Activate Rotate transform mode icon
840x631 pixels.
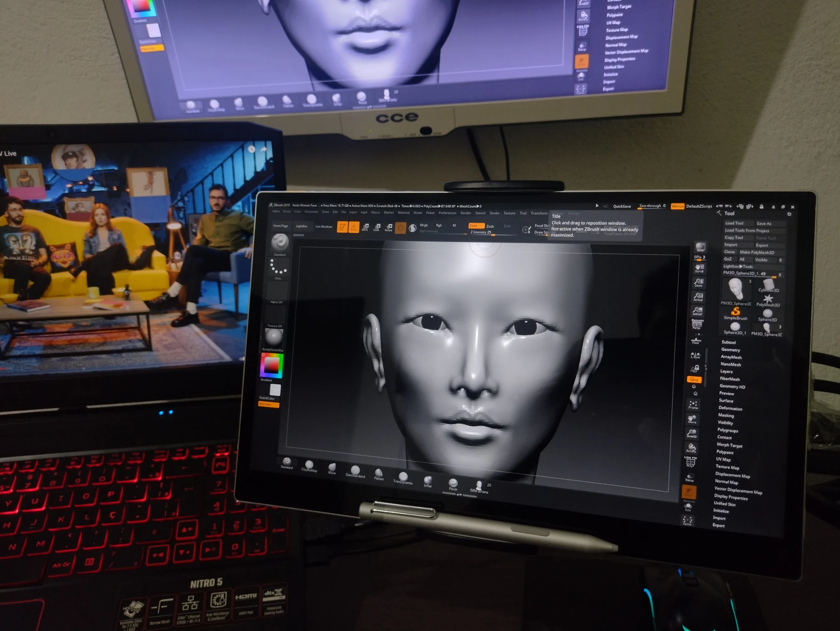pyautogui.click(x=389, y=227)
